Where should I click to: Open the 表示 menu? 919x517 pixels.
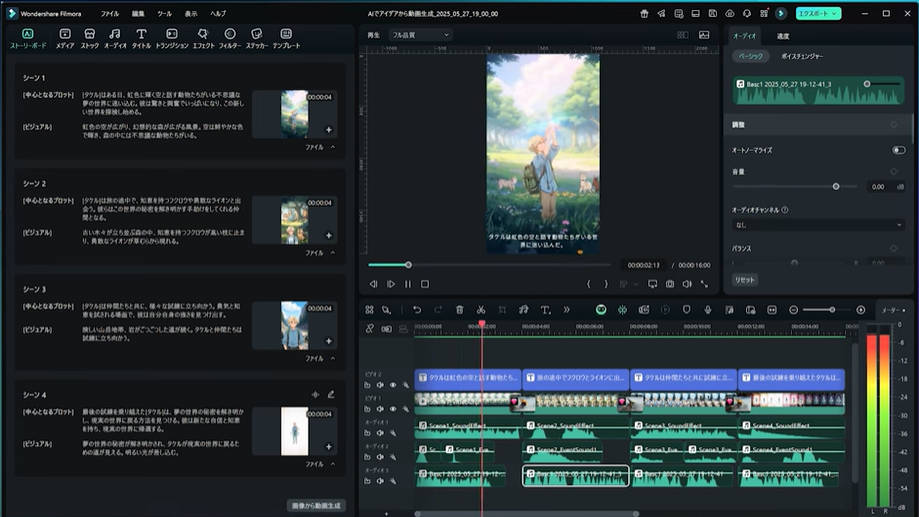tap(191, 13)
